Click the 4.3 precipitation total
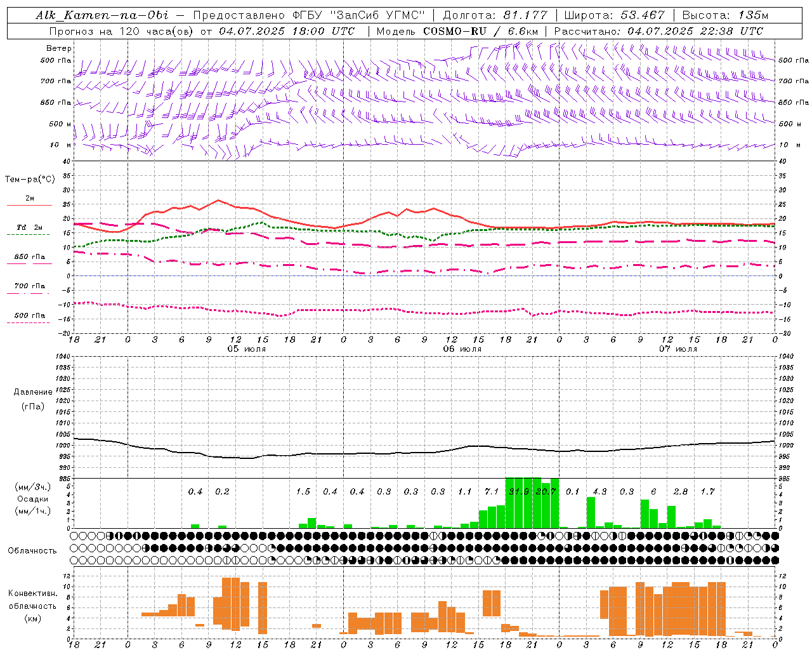This screenshot has height=650, width=812. coord(599,491)
